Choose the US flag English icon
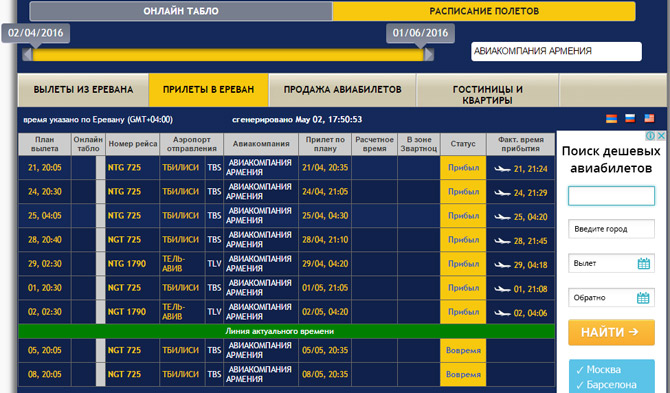 coord(649,118)
